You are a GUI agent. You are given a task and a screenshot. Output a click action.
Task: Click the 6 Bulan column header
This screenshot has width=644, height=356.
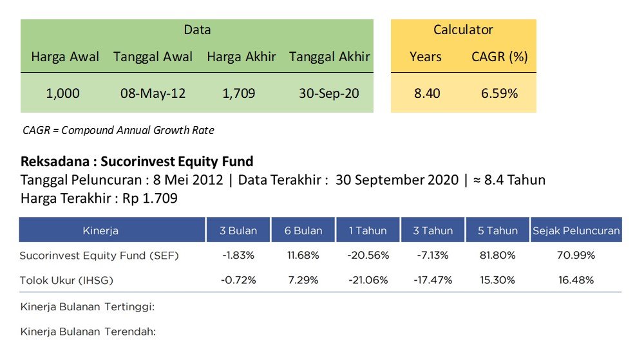(303, 230)
